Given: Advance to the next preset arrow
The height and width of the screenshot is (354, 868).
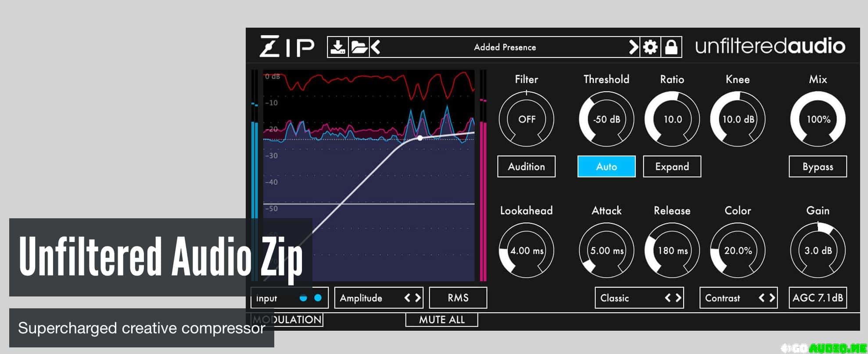Looking at the screenshot, I should click(x=633, y=47).
